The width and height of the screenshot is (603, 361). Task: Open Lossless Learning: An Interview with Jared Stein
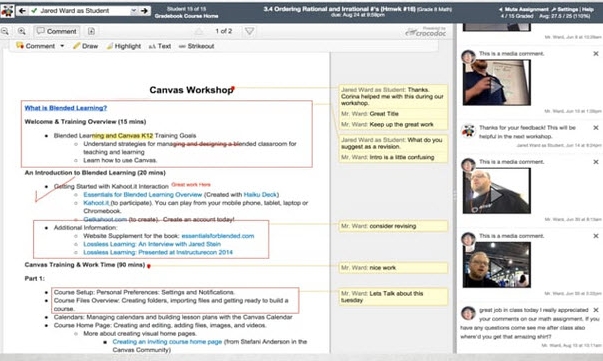point(152,244)
